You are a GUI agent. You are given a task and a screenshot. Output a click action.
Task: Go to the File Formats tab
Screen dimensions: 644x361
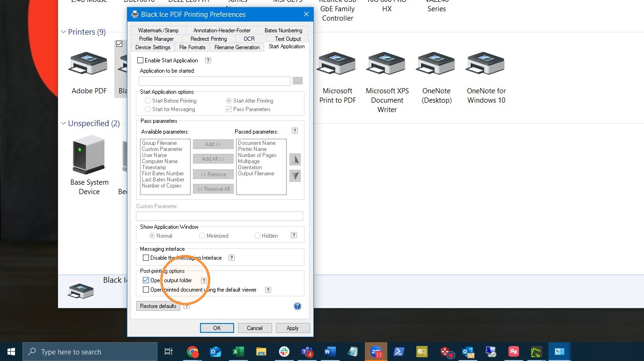click(x=192, y=47)
